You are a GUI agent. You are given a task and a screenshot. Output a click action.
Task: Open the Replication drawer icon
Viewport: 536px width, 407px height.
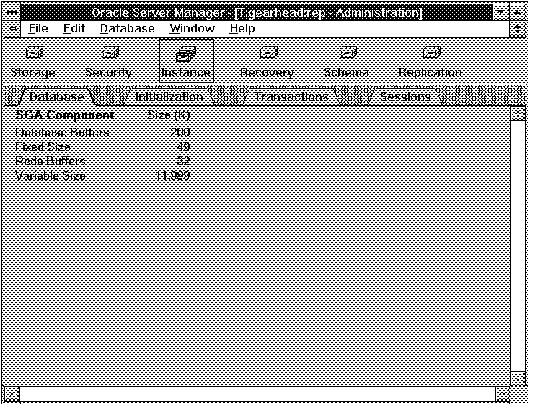(431, 53)
